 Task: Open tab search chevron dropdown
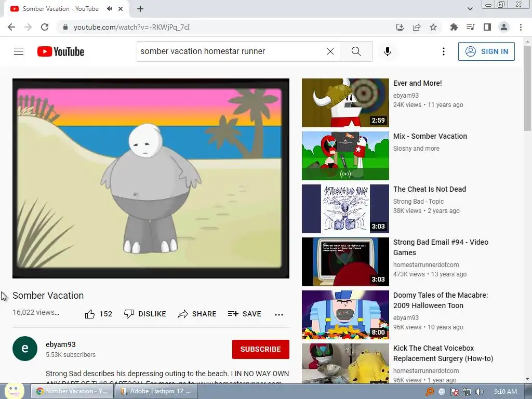470,9
